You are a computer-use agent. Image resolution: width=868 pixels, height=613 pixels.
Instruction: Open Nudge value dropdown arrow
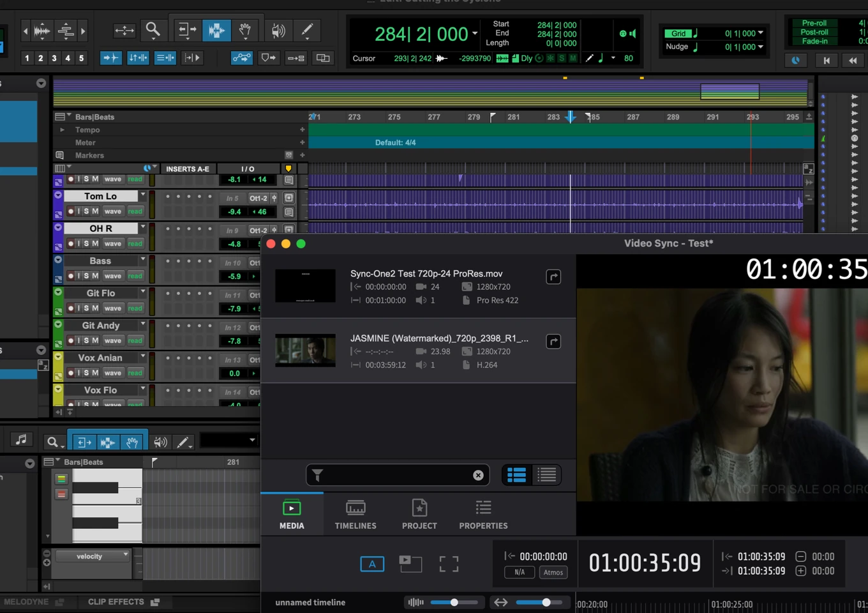click(x=760, y=47)
